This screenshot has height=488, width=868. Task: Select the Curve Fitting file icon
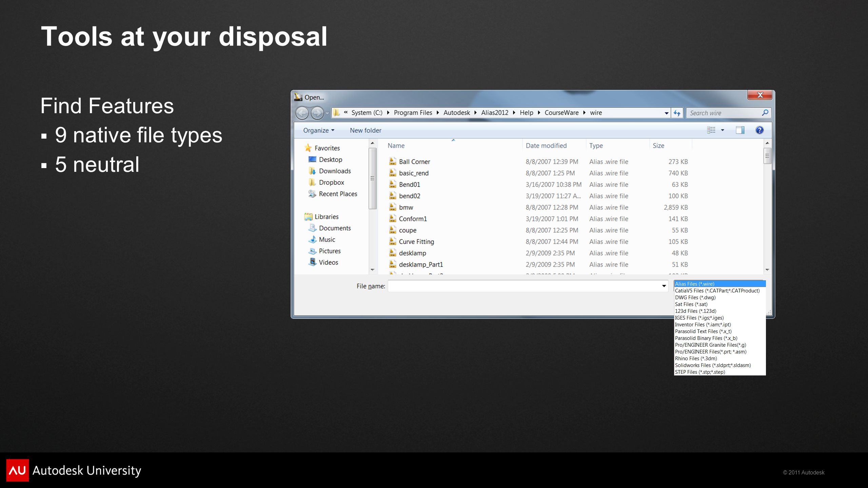coord(393,241)
